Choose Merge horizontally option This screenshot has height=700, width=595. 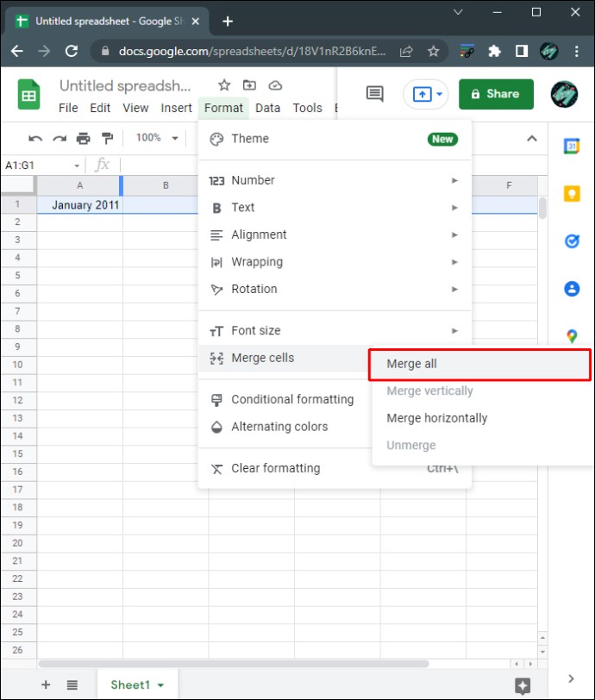click(x=437, y=418)
